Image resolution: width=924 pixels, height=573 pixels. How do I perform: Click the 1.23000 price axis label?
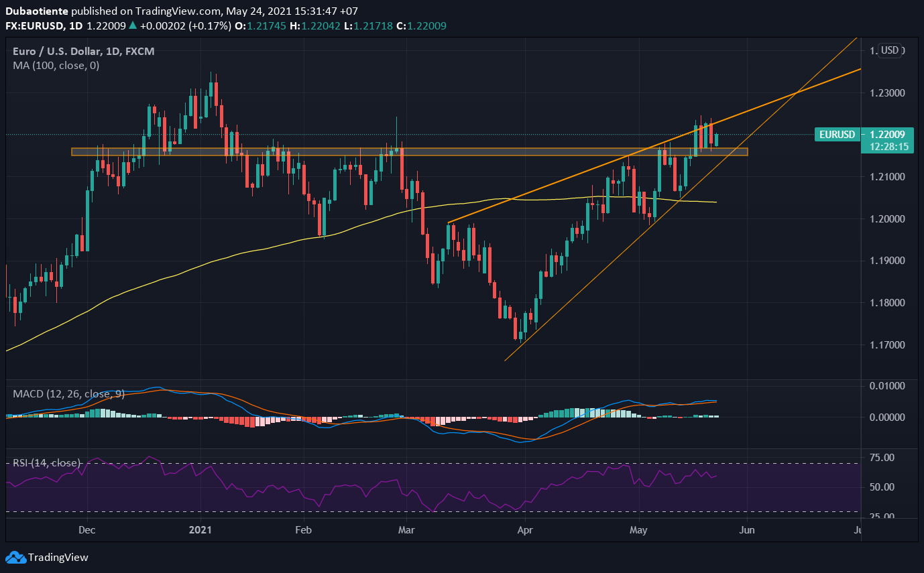[887, 92]
